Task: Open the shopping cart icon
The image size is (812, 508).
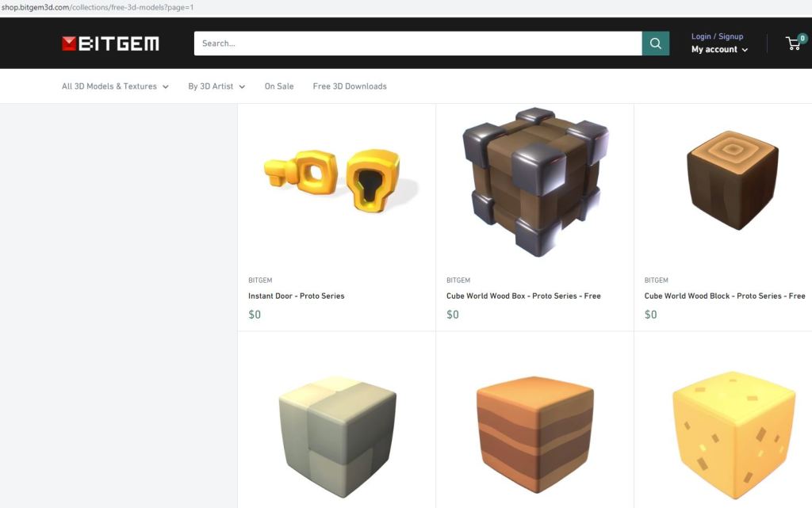Action: [x=795, y=43]
